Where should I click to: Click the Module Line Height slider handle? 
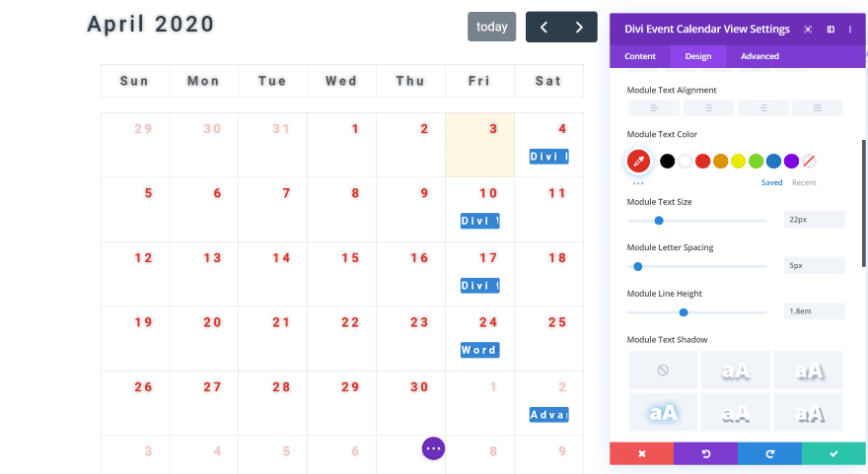point(684,312)
